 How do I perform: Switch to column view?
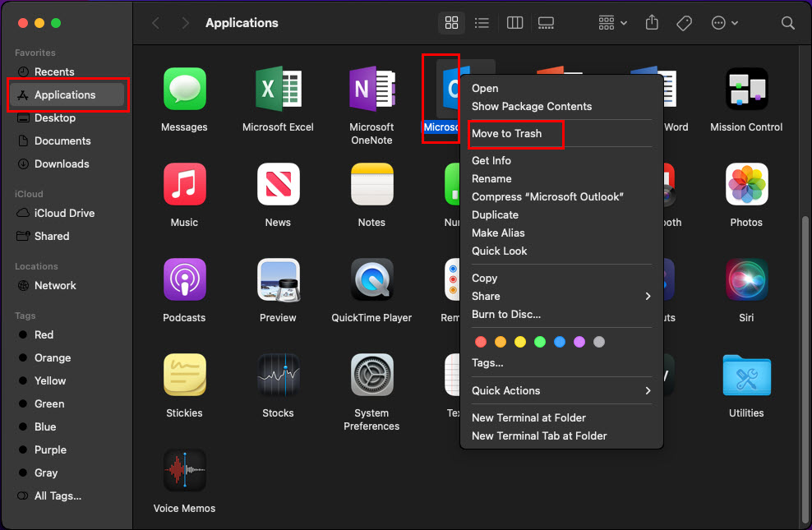coord(514,23)
